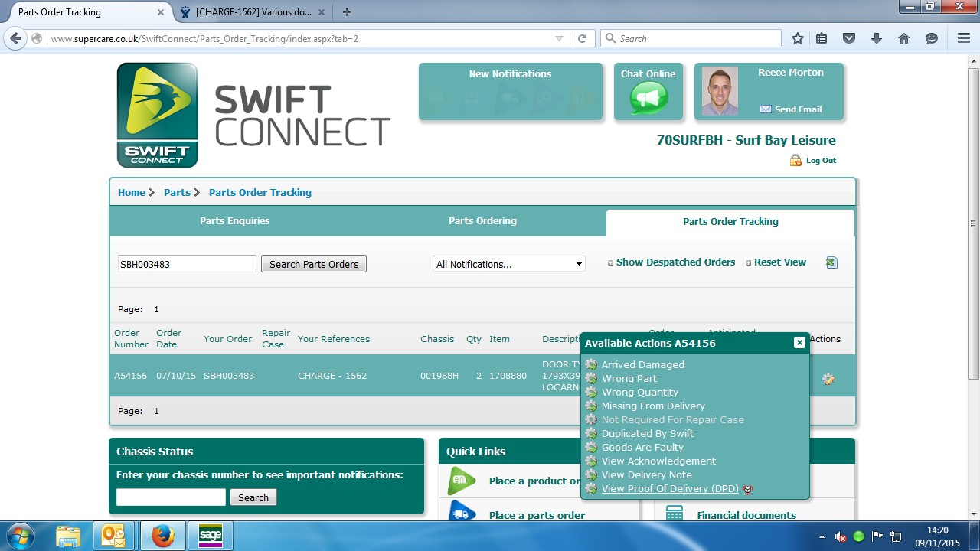
Task: Click the Swift Connect logo
Action: pyautogui.click(x=157, y=115)
